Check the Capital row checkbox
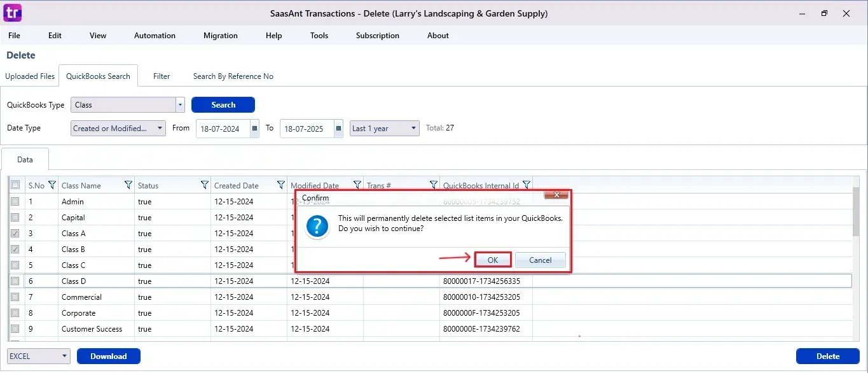The width and height of the screenshot is (868, 373). [x=15, y=217]
